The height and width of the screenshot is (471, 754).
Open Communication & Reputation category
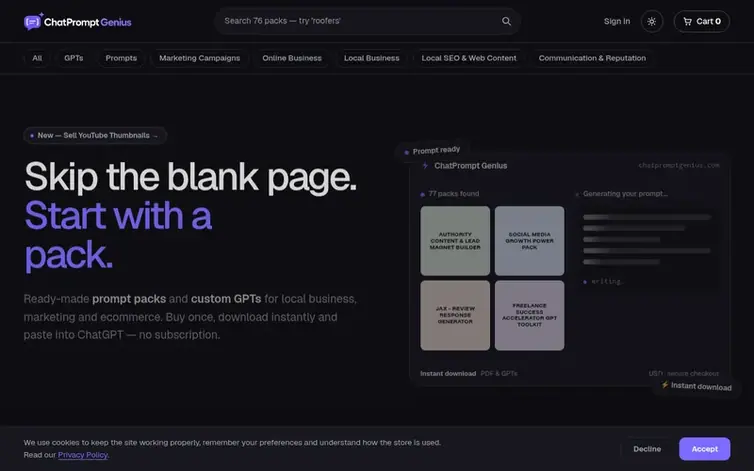point(592,58)
